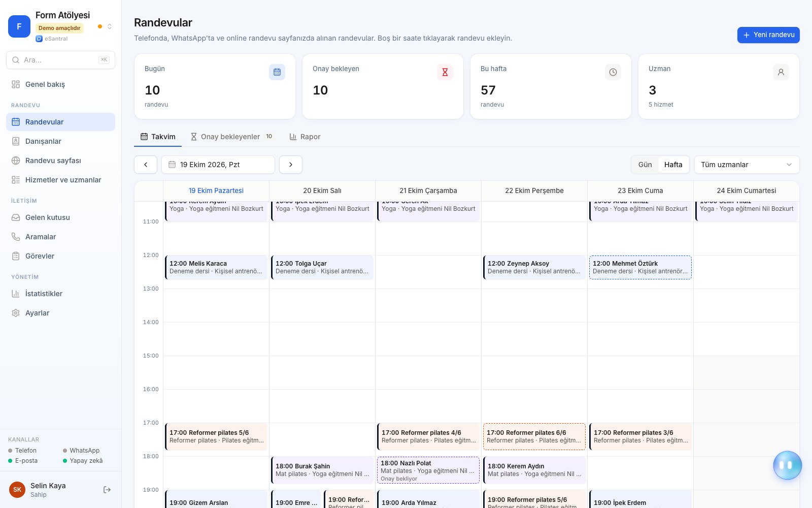
Task: Open Aramalar phone icon
Action: pyautogui.click(x=16, y=237)
